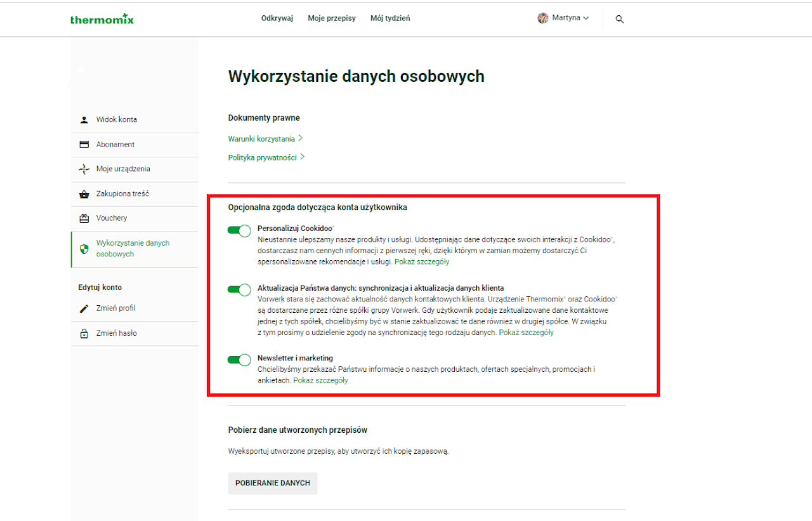
Task: Click the padlock icon beside Zmień hasło
Action: click(x=84, y=333)
